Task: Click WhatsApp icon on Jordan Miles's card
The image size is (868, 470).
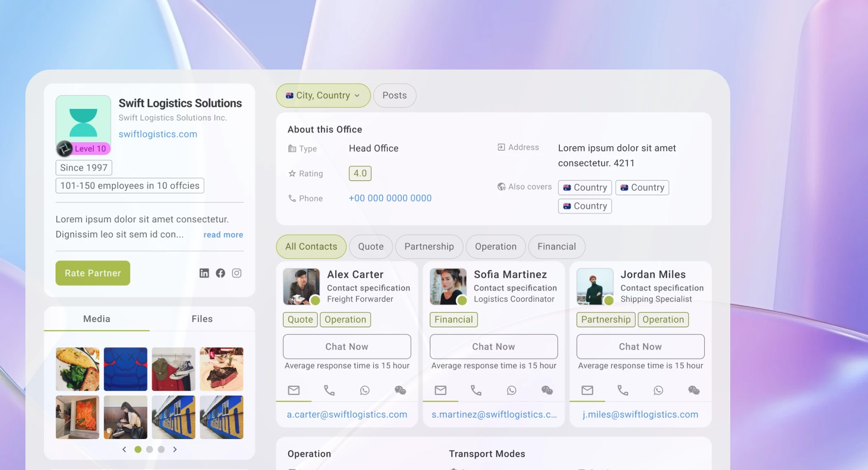Action: pyautogui.click(x=659, y=390)
